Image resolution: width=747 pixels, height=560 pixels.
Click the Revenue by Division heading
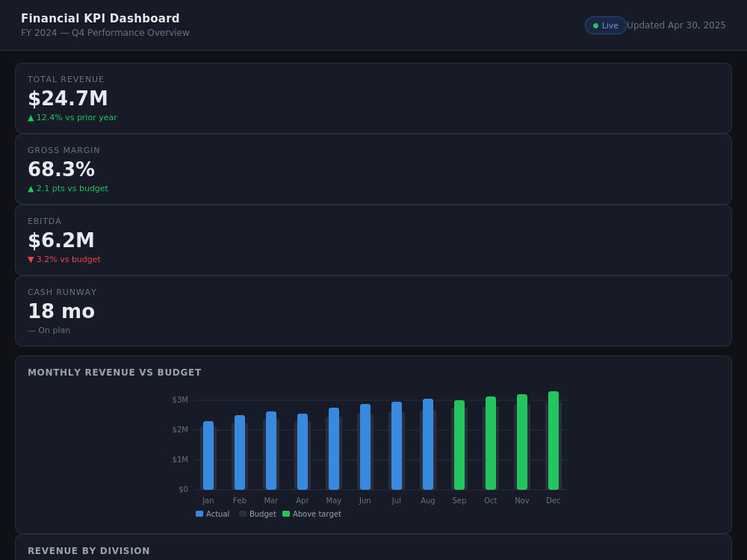(89, 551)
